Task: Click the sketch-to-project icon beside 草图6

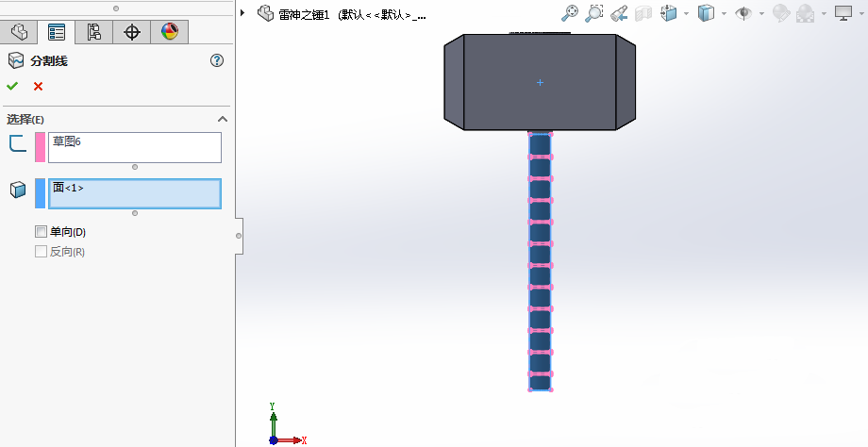Action: click(x=18, y=143)
